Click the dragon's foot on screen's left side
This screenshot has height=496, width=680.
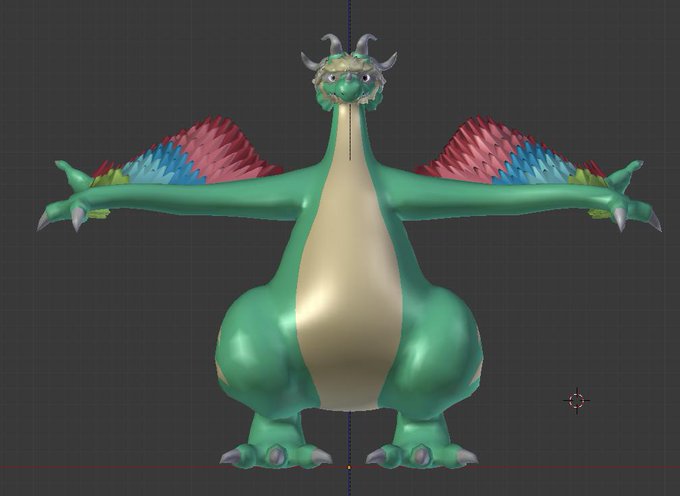pyautogui.click(x=275, y=441)
